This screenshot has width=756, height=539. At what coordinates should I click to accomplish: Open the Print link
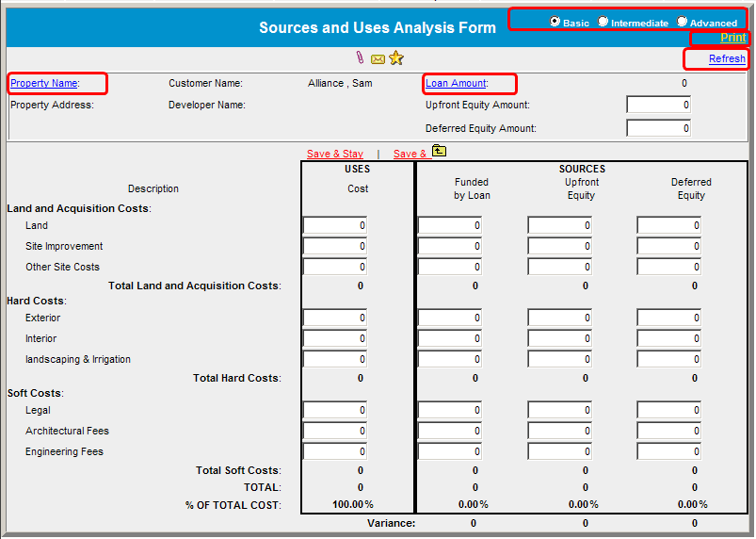(732, 38)
